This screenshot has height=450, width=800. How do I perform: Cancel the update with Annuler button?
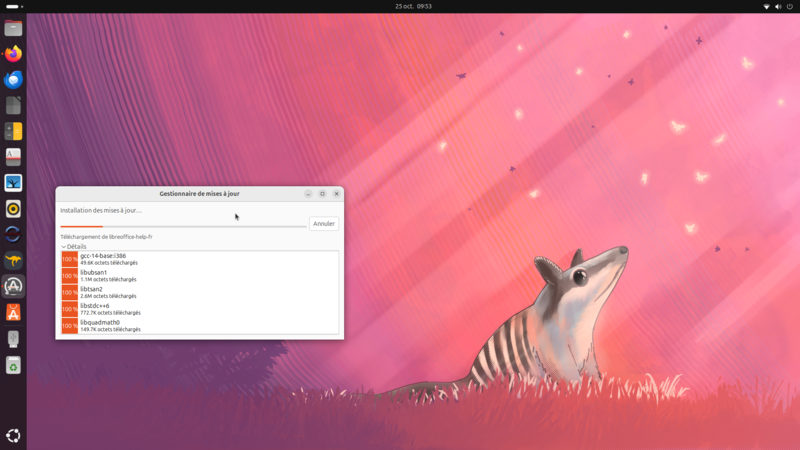tap(324, 223)
